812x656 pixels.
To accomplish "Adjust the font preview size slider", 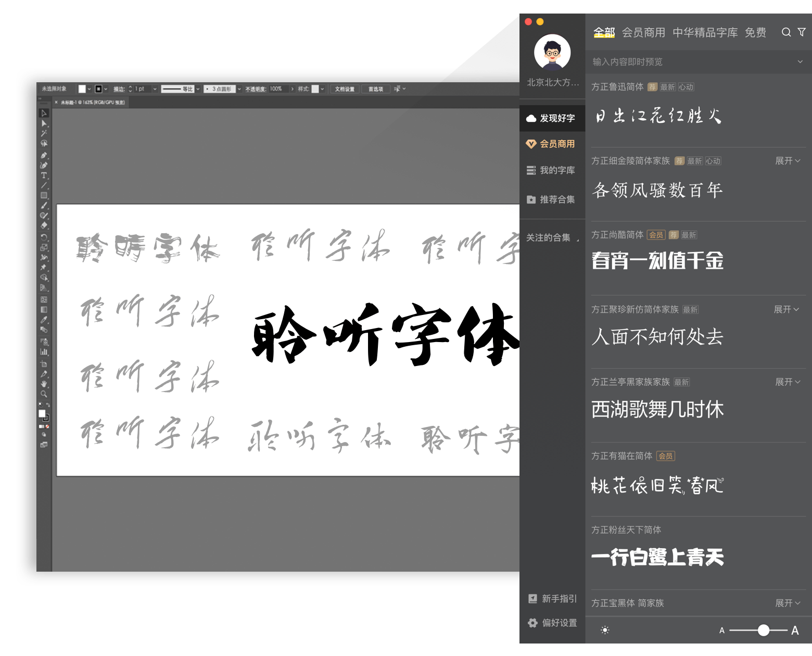I will click(x=764, y=630).
